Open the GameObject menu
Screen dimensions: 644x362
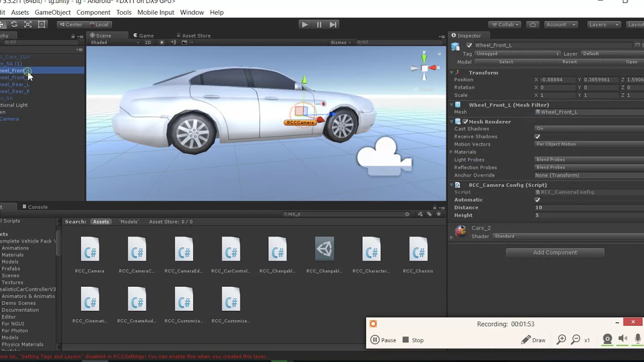(53, 12)
